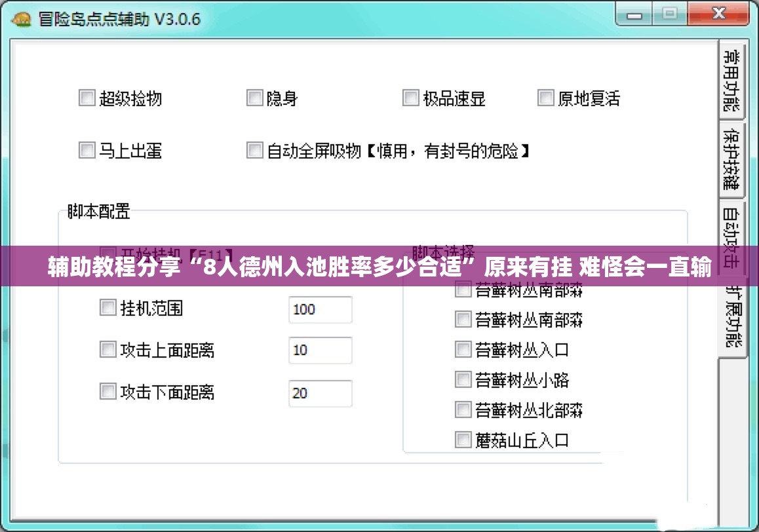Screen dimensions: 759x532
Task: Enable the 超级捡物 checkbox
Action: pyautogui.click(x=87, y=98)
